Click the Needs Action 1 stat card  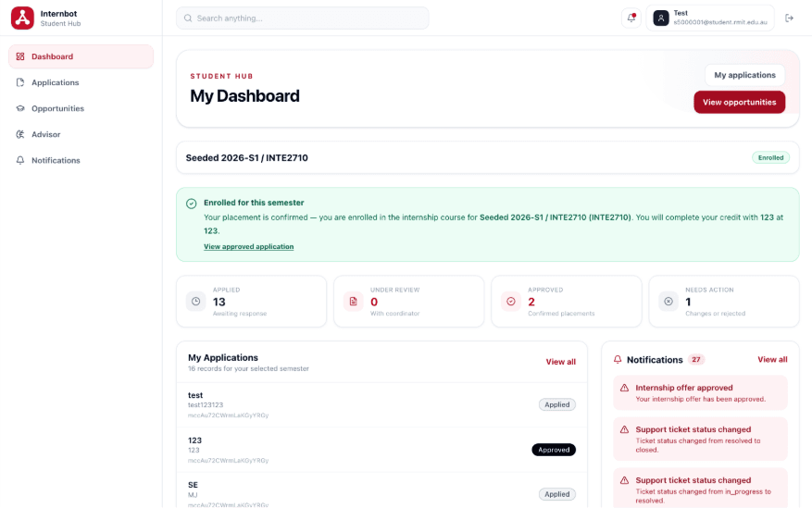click(x=724, y=301)
